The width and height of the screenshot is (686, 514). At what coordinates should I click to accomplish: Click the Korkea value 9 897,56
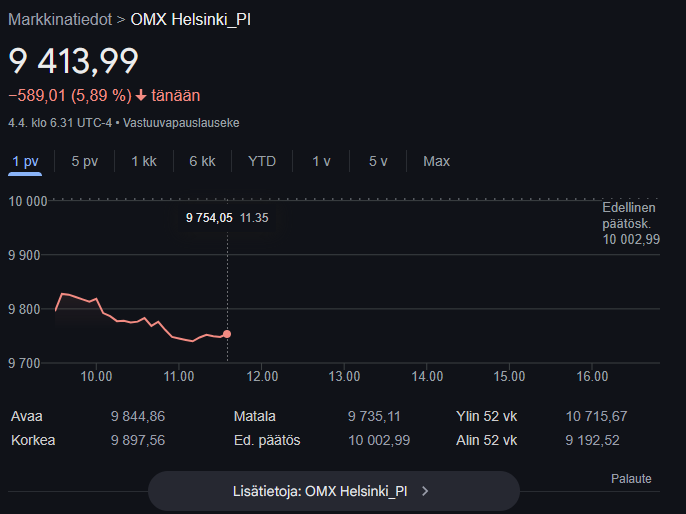pos(138,440)
